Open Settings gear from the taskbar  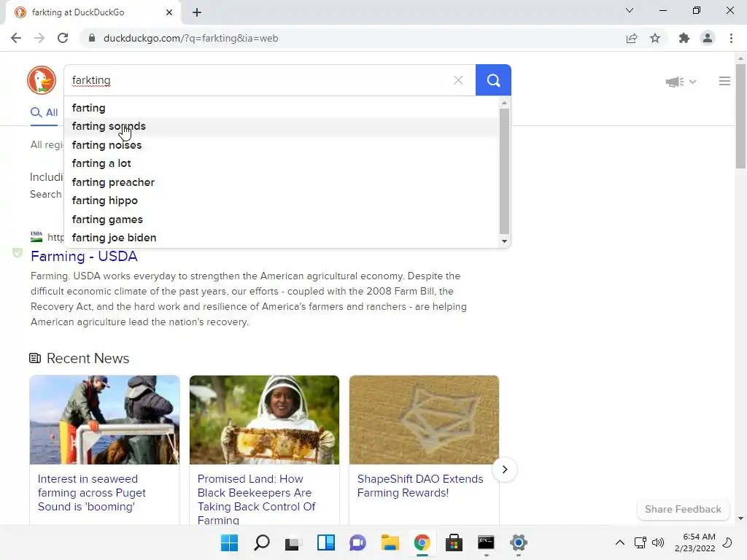pyautogui.click(x=519, y=542)
